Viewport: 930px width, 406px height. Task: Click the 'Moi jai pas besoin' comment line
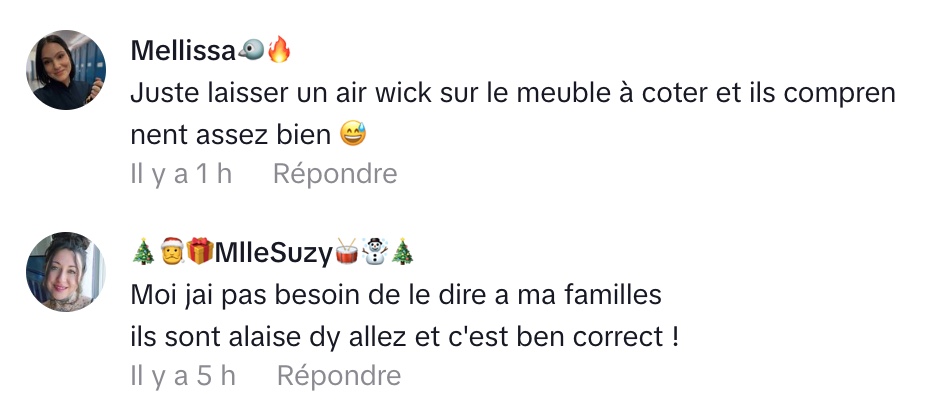click(x=396, y=295)
